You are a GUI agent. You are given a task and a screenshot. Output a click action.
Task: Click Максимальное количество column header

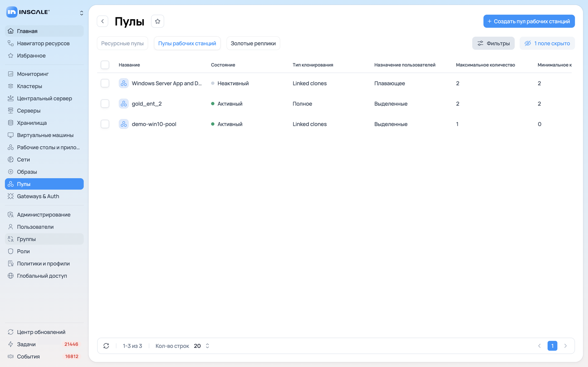485,65
